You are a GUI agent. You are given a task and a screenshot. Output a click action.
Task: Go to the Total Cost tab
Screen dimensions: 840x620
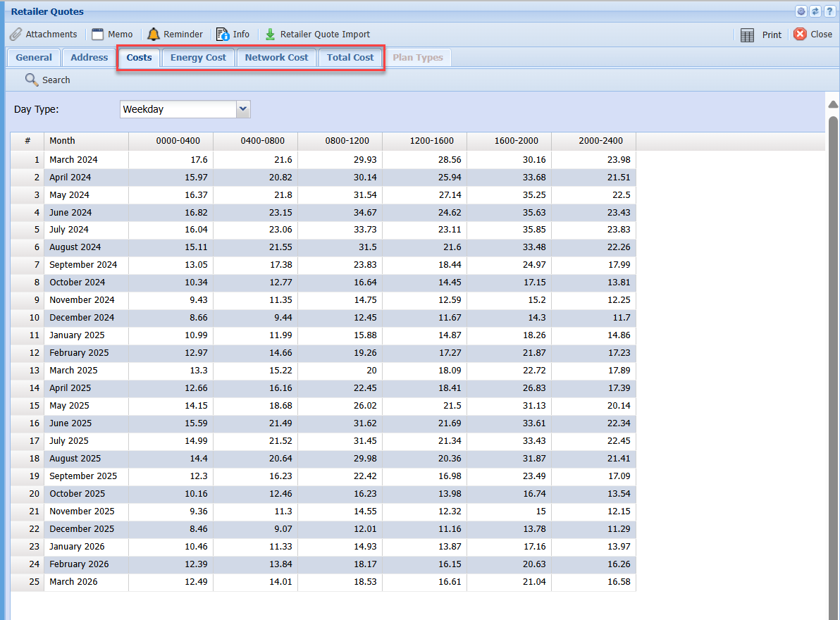pyautogui.click(x=350, y=58)
